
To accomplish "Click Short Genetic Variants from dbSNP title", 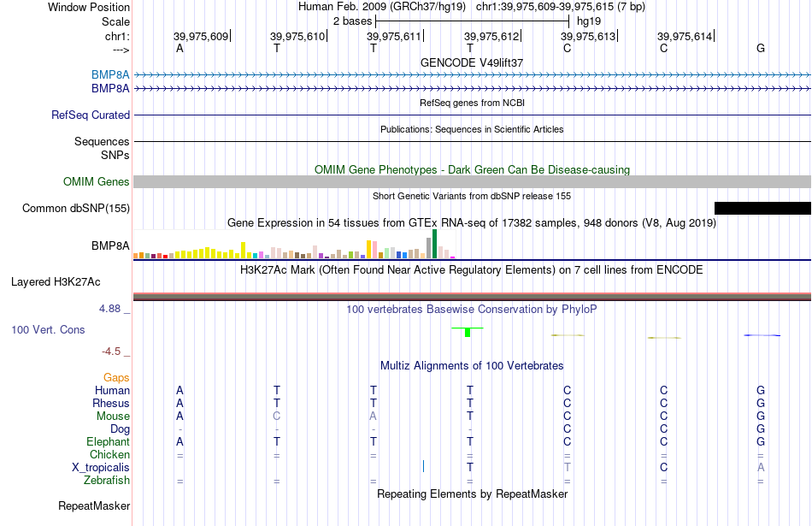I will [x=472, y=196].
